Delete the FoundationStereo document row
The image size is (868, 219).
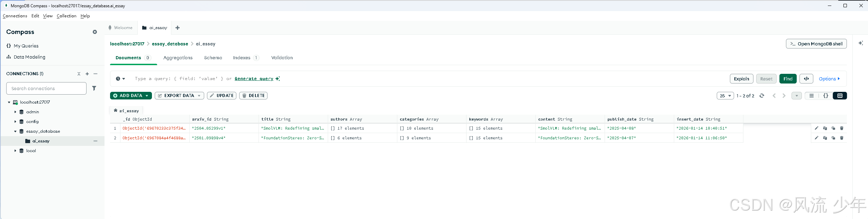[842, 138]
